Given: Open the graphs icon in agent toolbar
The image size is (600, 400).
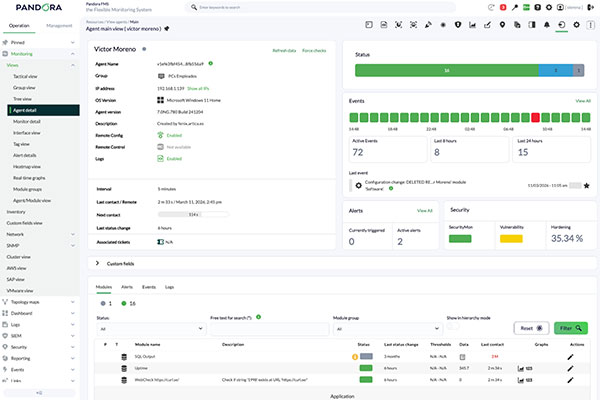Looking at the screenshot, I should pyautogui.click(x=473, y=25).
